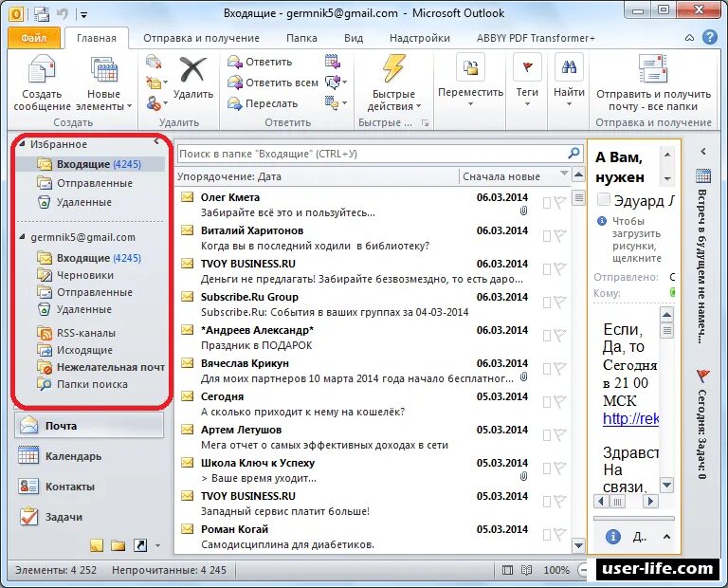
Task: Click the info icon in reading pane footer
Action: [613, 537]
